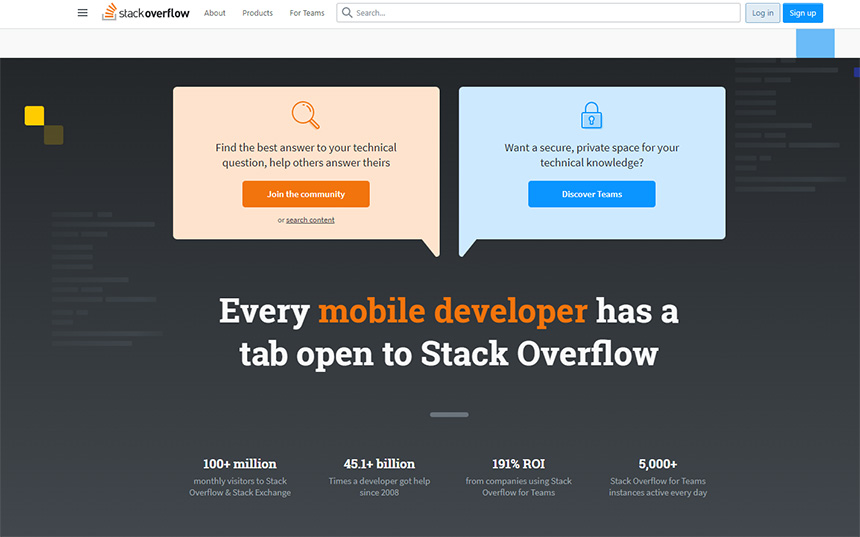Click the '191% ROI' statistic
This screenshot has height=537, width=860.
pos(518,464)
